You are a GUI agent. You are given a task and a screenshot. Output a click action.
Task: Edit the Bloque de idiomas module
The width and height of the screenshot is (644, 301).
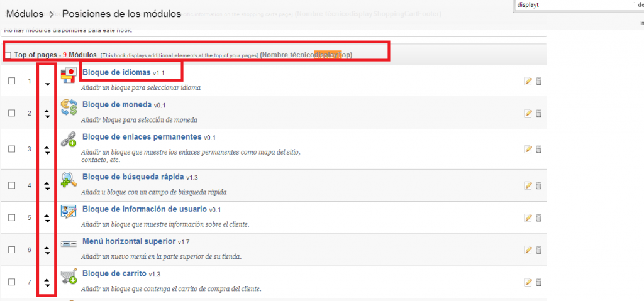click(528, 81)
